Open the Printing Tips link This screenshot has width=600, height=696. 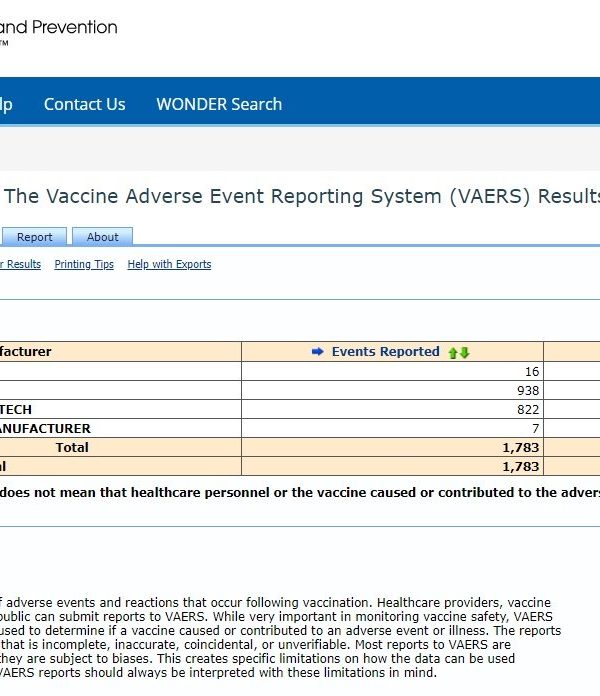click(84, 264)
